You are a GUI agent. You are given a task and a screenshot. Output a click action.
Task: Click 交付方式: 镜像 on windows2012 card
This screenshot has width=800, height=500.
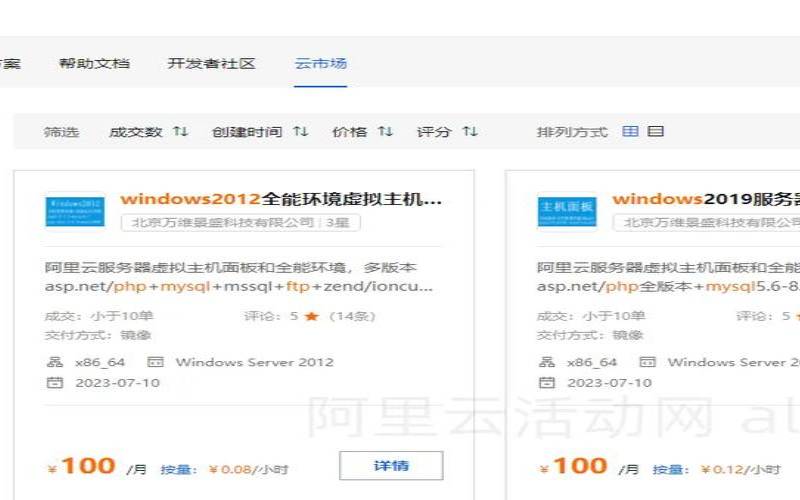pos(98,335)
